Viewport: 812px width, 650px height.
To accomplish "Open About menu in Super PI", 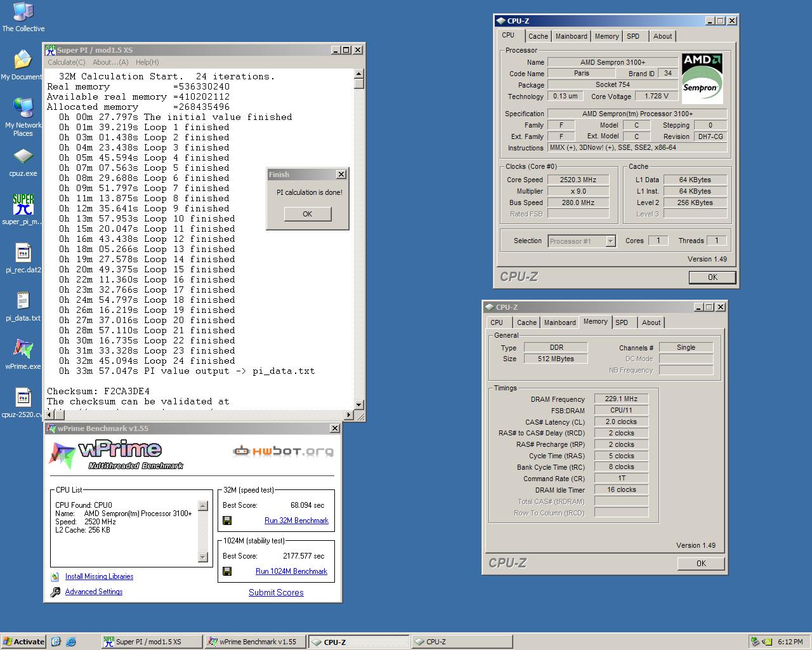I will (110, 62).
